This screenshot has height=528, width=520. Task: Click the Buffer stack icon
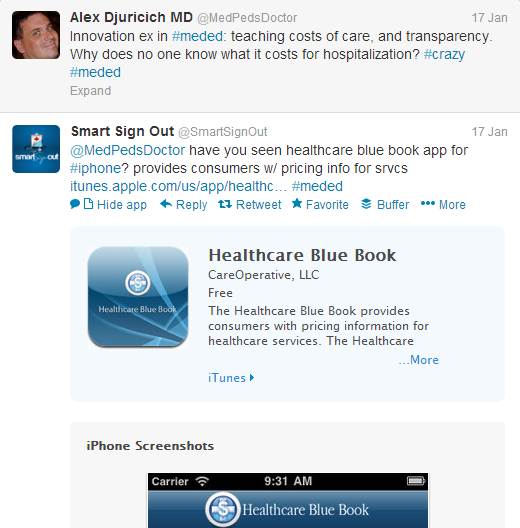[x=366, y=204]
